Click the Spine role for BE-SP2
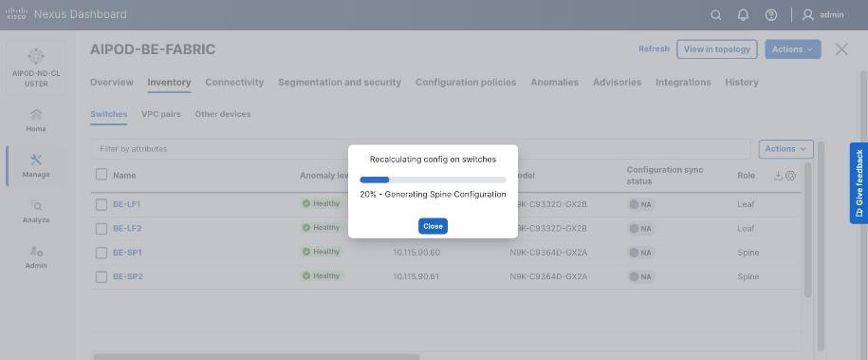This screenshot has height=360, width=868. (748, 276)
